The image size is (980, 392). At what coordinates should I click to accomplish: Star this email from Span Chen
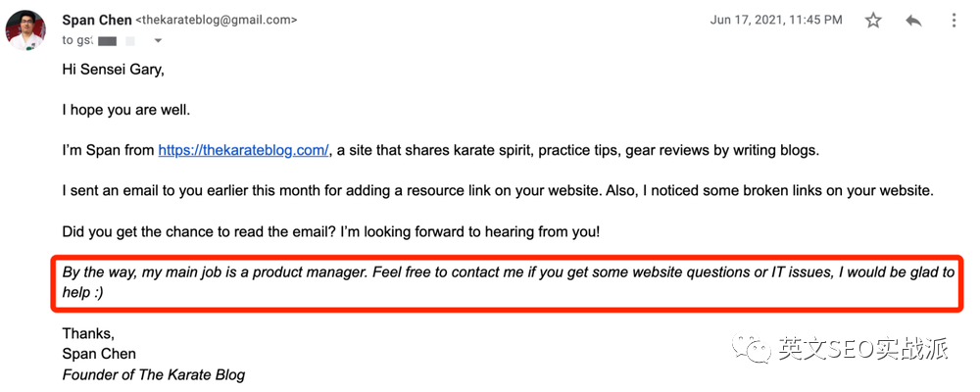point(873,20)
